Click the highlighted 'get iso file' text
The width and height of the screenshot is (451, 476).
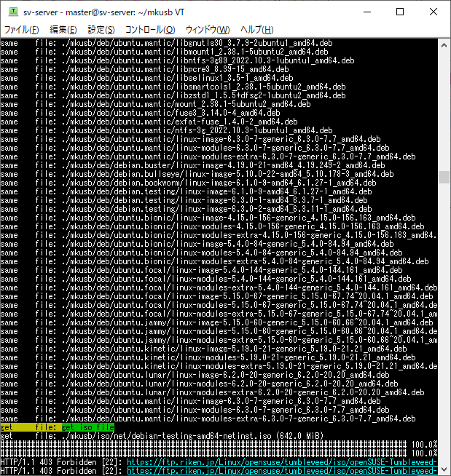coord(88,427)
